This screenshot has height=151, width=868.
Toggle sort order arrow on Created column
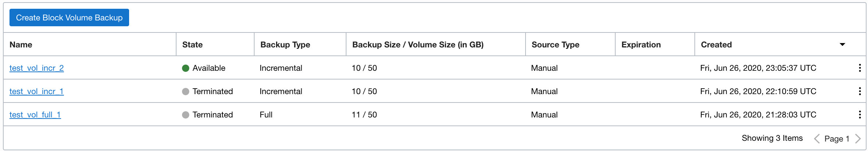842,44
